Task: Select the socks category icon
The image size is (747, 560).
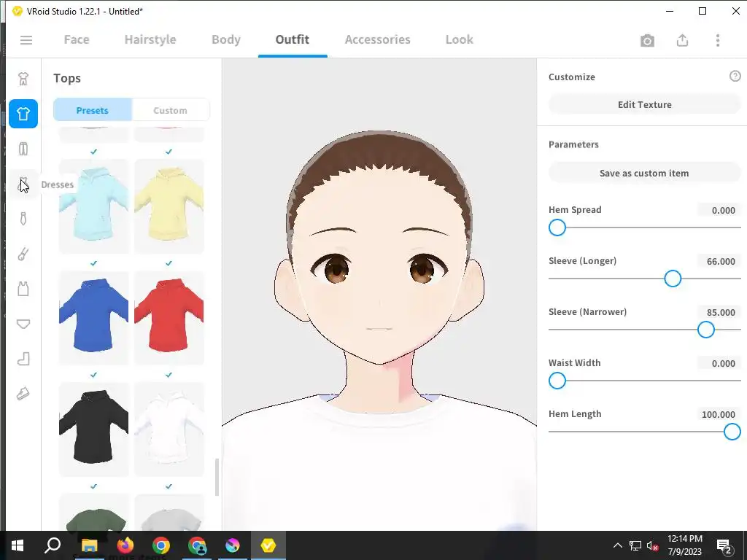Action: tap(23, 359)
